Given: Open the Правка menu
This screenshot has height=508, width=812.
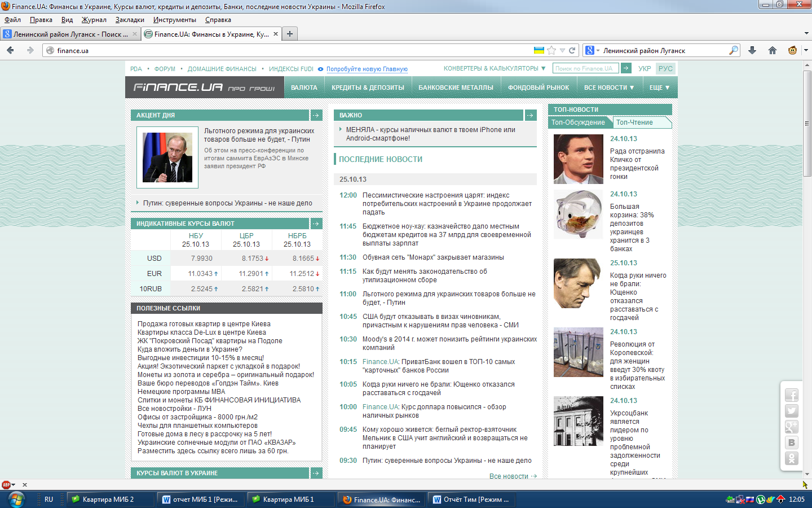Looking at the screenshot, I should [41, 20].
